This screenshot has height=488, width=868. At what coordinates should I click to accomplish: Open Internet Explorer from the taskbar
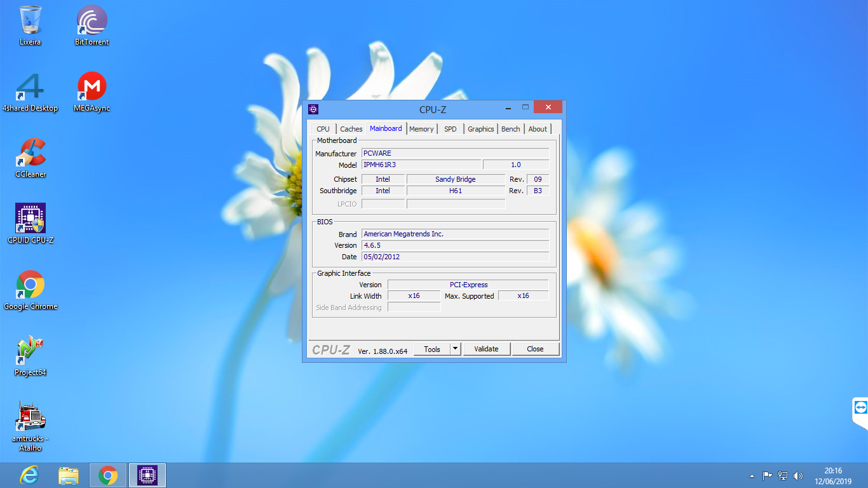(x=29, y=475)
